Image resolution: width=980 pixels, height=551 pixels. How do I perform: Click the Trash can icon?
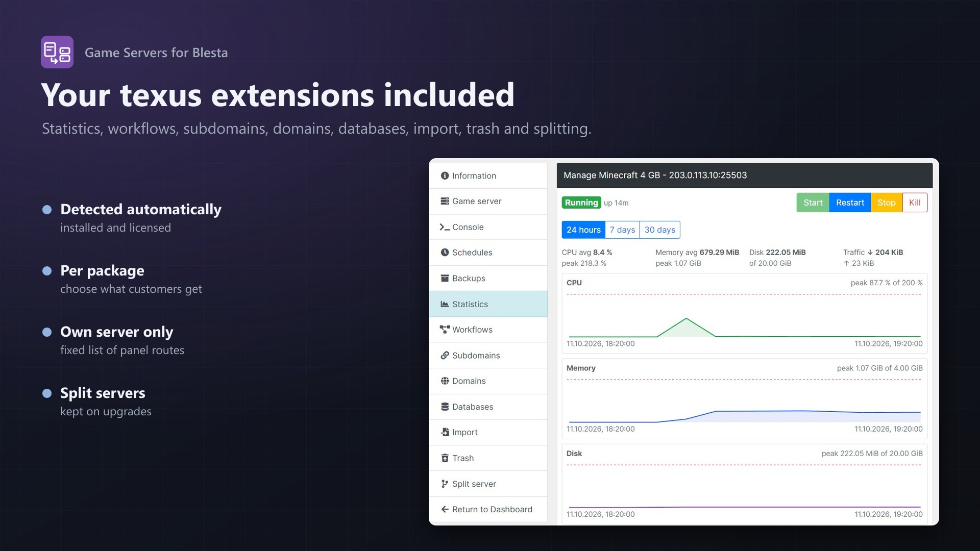click(x=445, y=458)
